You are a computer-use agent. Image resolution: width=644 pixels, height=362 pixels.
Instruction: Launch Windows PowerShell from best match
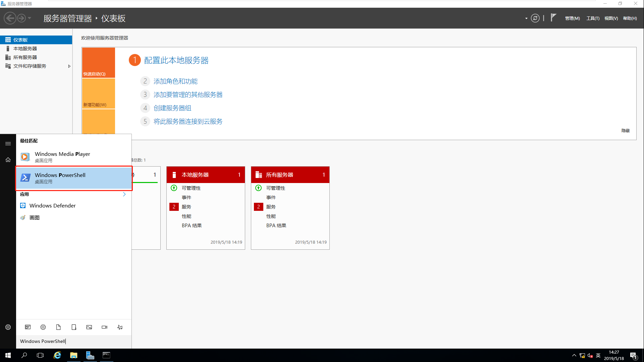(74, 178)
